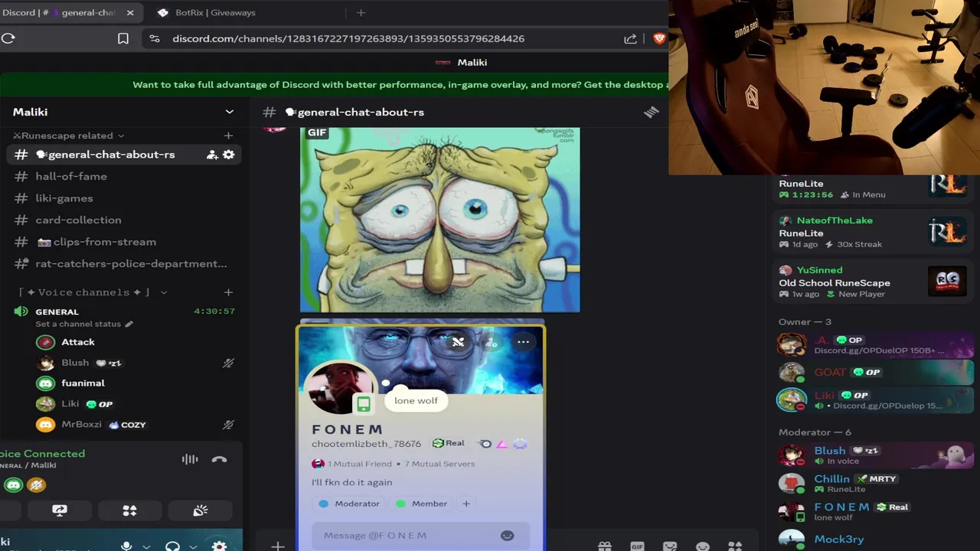Share page using browser share icon
The height and width of the screenshot is (551, 980).
point(630,38)
